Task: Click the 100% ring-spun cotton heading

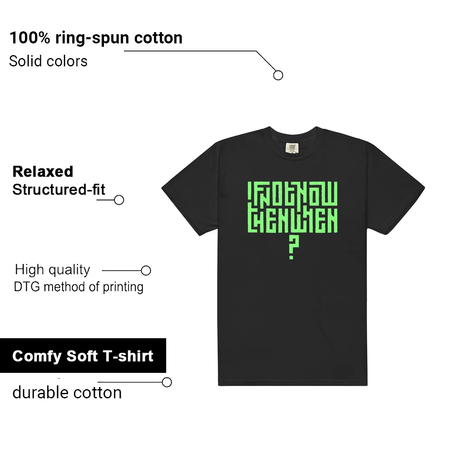Action: (x=96, y=38)
